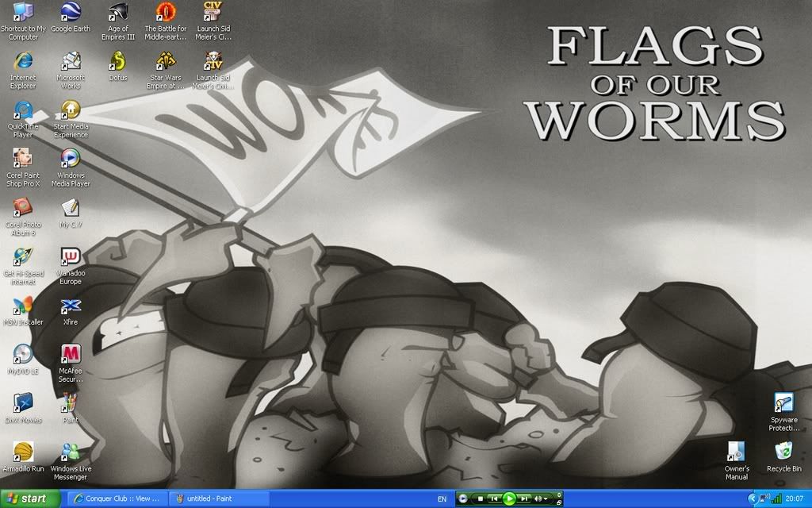This screenshot has width=812, height=508.
Task: Click the Start button
Action: tap(30, 498)
